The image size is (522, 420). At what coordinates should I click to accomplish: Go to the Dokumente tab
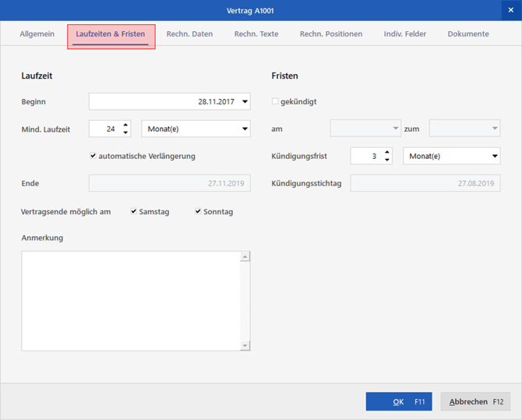pos(468,34)
